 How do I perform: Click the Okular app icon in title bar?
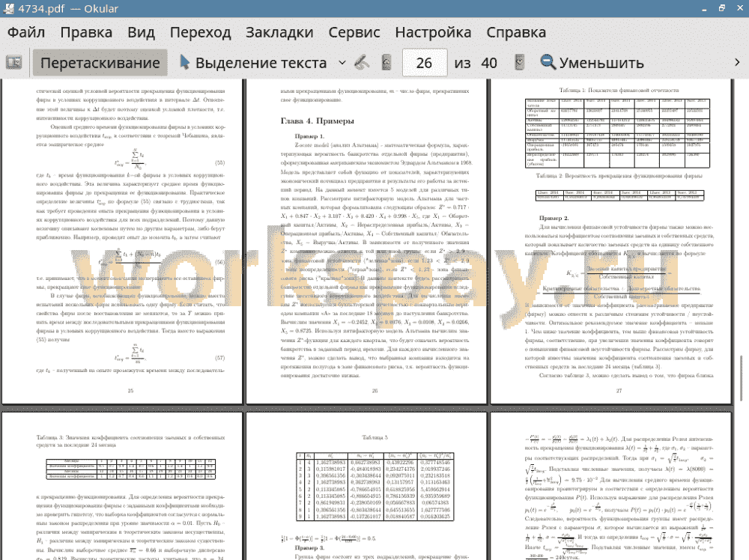[x=7, y=8]
